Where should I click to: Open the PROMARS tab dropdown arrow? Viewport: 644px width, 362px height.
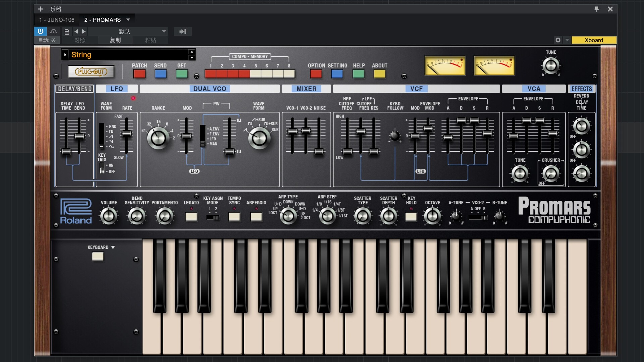128,20
